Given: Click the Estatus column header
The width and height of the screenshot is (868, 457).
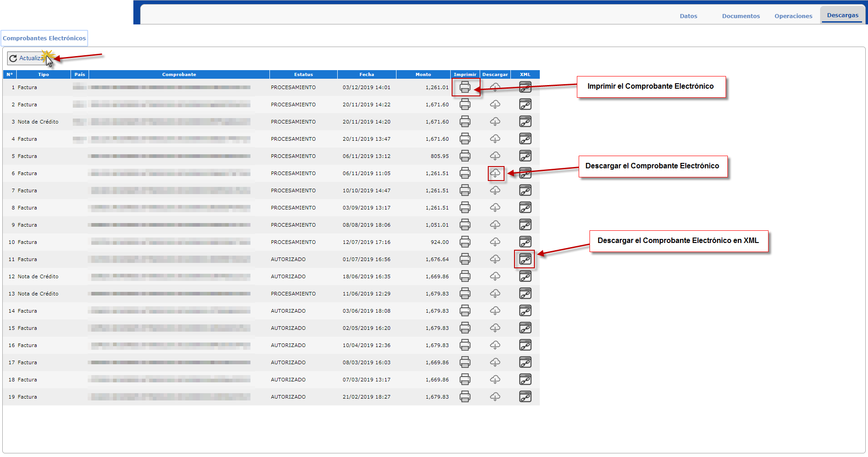Looking at the screenshot, I should [303, 75].
